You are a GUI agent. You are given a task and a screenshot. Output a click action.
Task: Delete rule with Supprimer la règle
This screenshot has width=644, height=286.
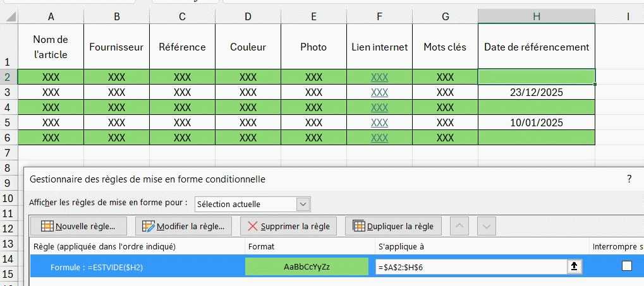pyautogui.click(x=288, y=226)
